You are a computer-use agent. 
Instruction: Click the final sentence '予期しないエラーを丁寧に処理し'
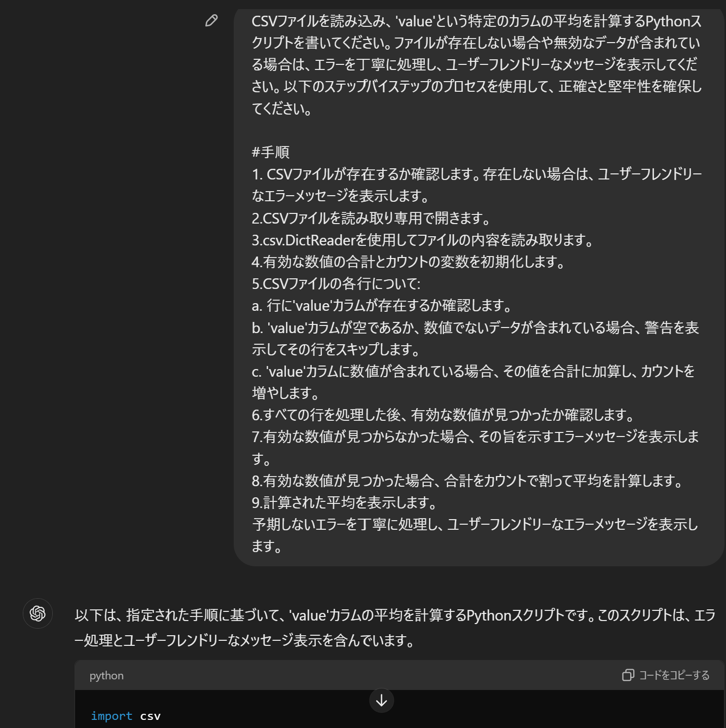(x=475, y=535)
